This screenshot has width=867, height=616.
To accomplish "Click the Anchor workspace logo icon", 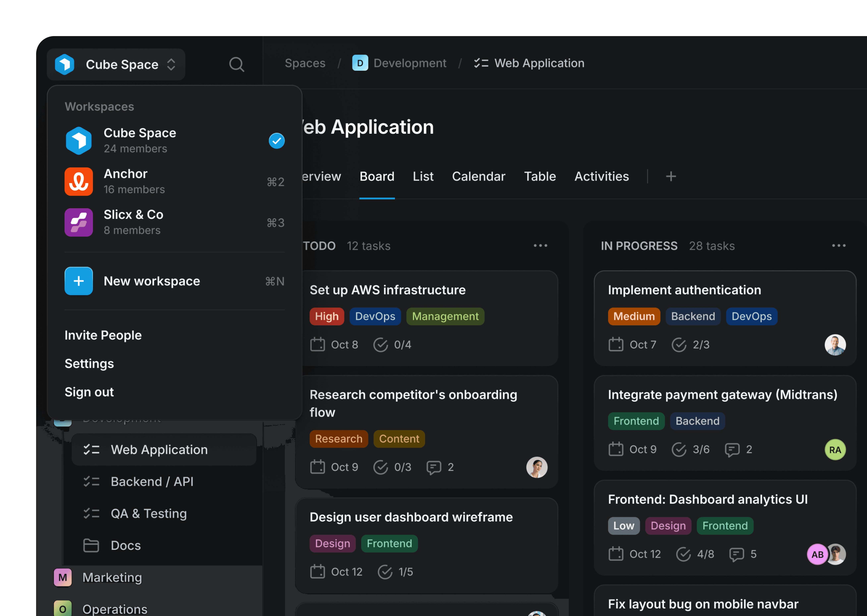I will pyautogui.click(x=79, y=181).
